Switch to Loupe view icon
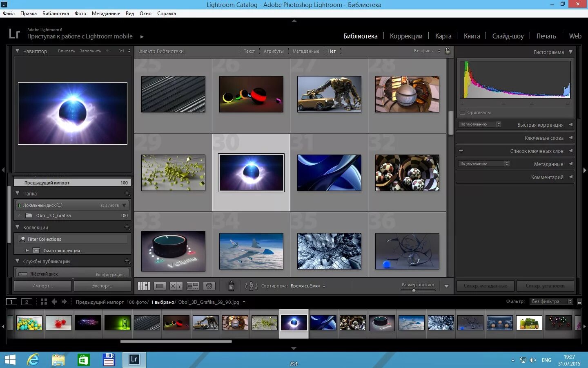Screen dimensions: 588x368 (x=160, y=286)
